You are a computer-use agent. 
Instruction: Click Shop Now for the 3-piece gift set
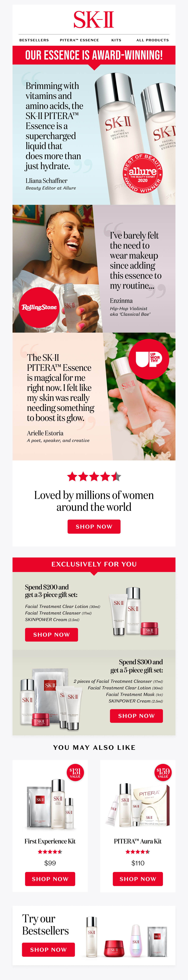tap(51, 635)
